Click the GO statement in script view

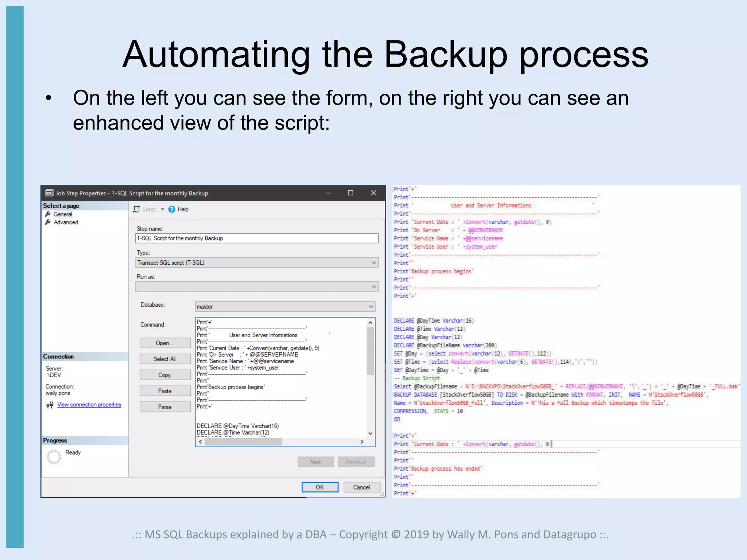pyautogui.click(x=397, y=420)
